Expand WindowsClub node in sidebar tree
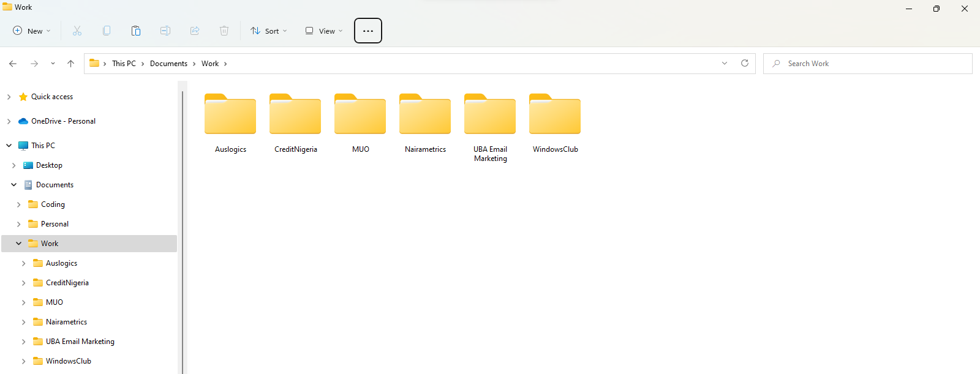The width and height of the screenshot is (980, 374). pyautogui.click(x=23, y=361)
